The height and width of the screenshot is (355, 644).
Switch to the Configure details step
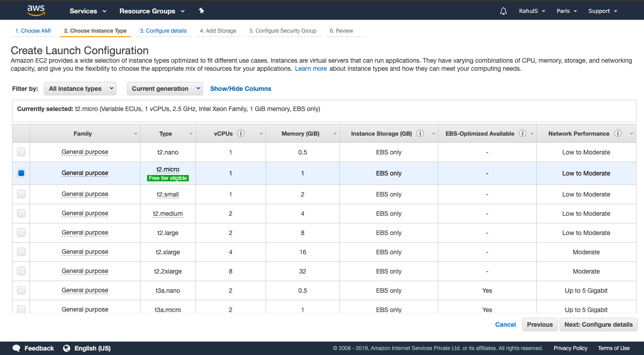(163, 30)
